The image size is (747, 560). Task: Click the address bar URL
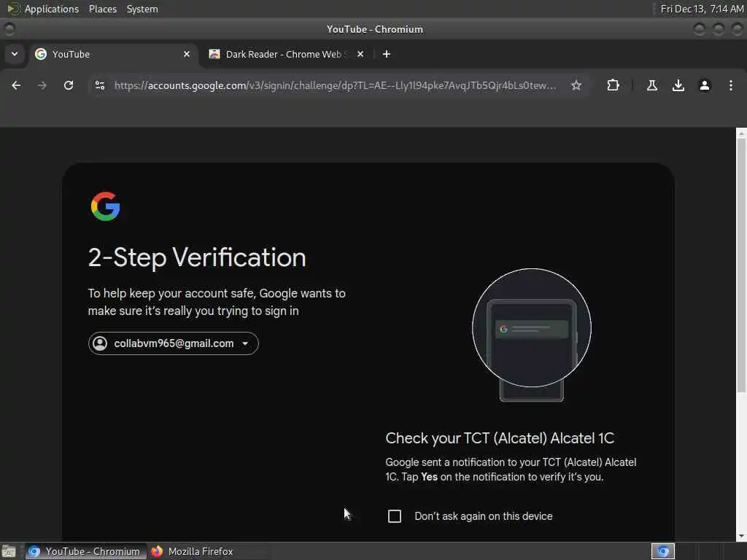335,85
